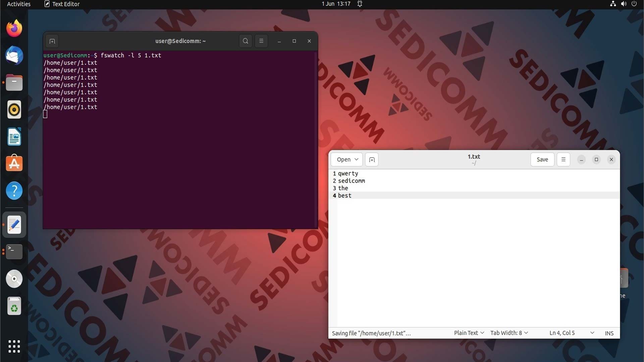Close the terminal window
This screenshot has height=362, width=644.
tap(309, 41)
